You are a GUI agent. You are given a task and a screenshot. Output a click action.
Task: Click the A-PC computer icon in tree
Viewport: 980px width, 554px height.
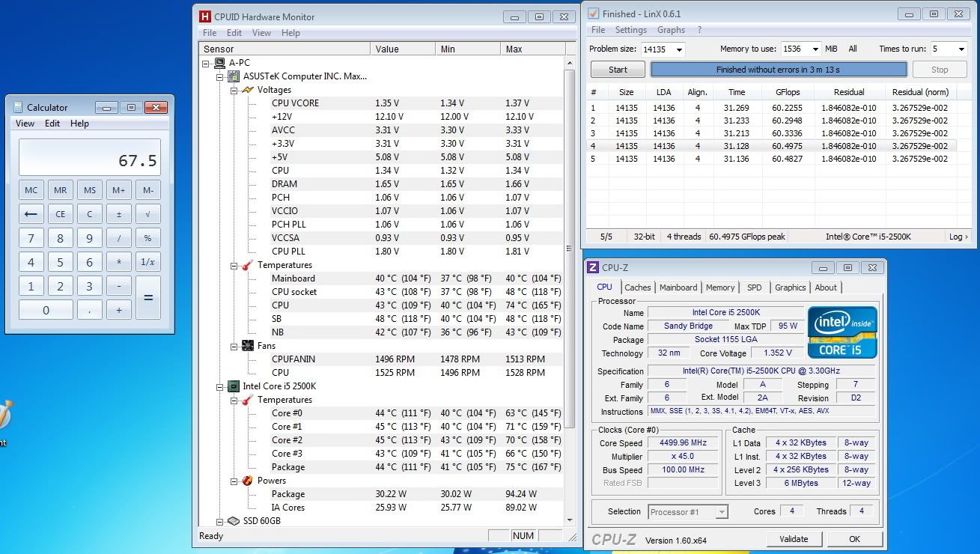click(x=220, y=63)
